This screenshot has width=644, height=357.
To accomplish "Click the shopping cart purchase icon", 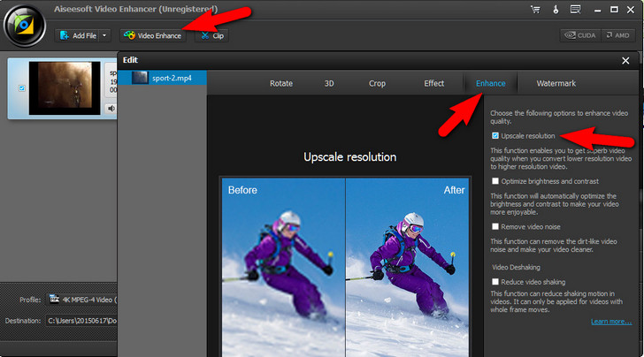I will click(x=535, y=10).
